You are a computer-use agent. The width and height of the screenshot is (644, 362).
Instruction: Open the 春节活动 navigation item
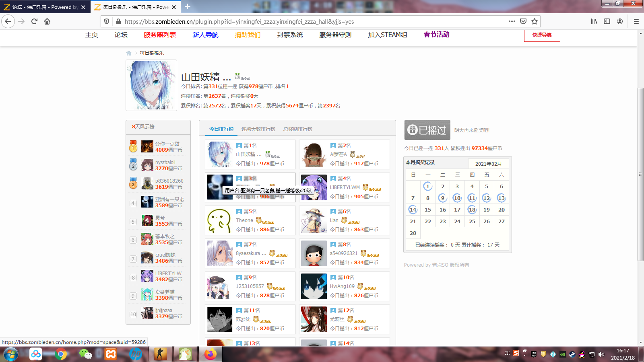tap(436, 35)
